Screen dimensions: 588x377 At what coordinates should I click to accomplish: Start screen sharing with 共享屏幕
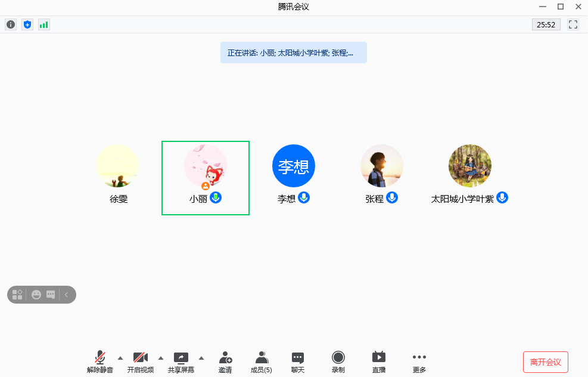(x=181, y=362)
